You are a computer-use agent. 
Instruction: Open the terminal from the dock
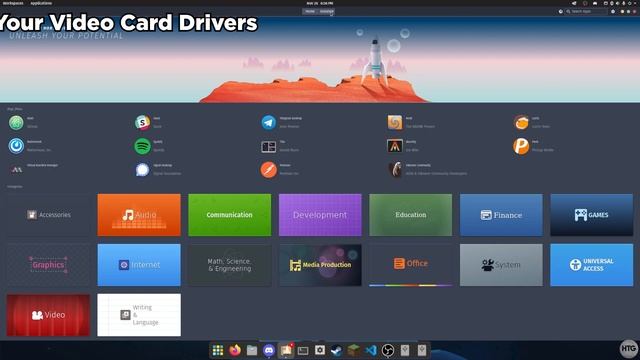[303, 350]
